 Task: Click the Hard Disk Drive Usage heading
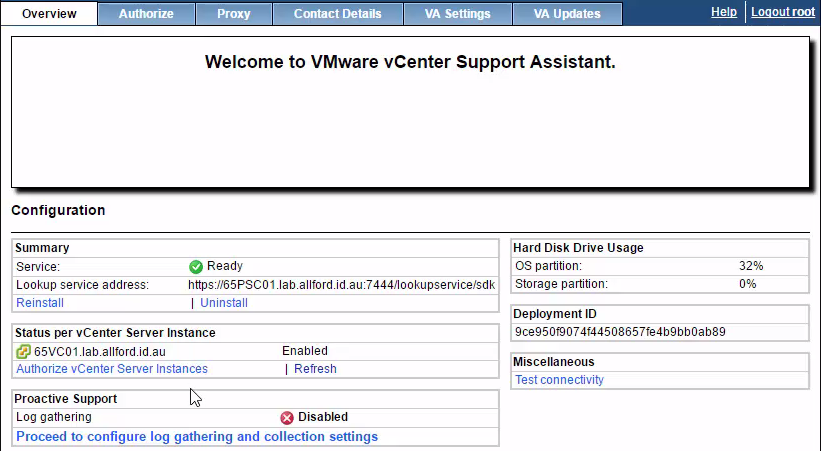578,248
